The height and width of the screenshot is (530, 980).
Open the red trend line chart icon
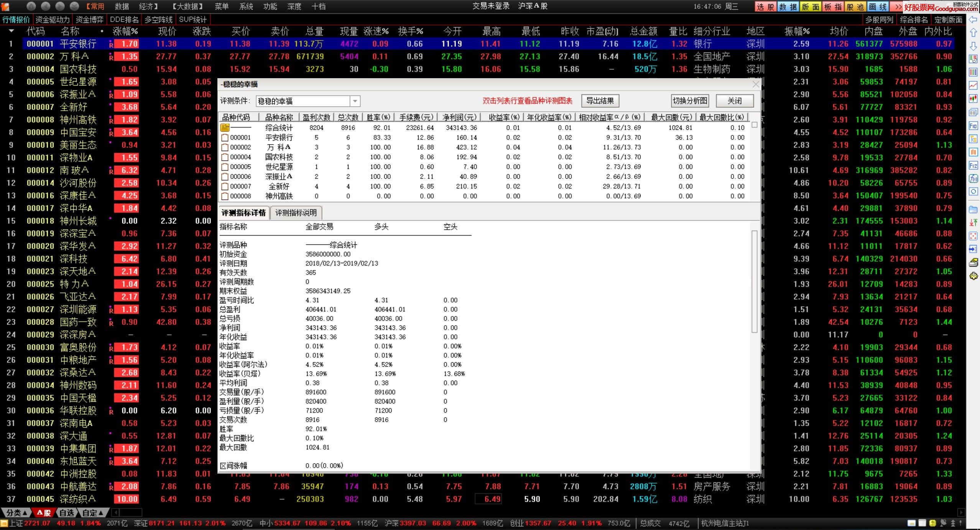(x=973, y=85)
